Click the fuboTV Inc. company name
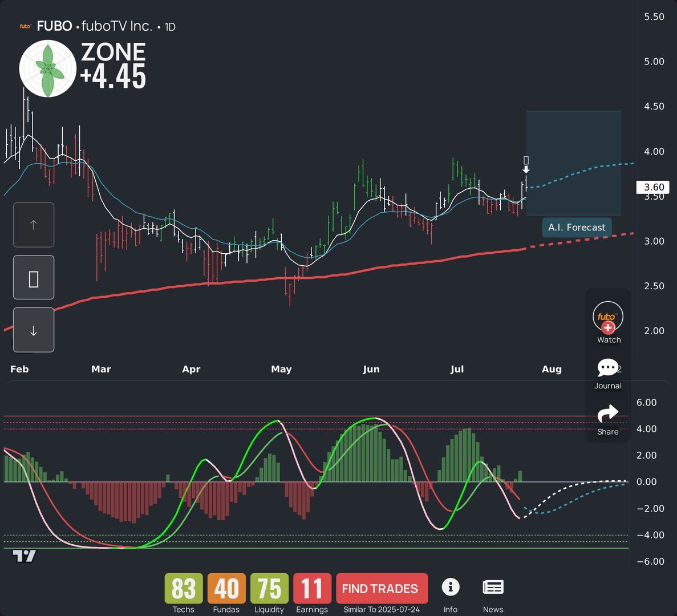The image size is (677, 616). coord(116,26)
